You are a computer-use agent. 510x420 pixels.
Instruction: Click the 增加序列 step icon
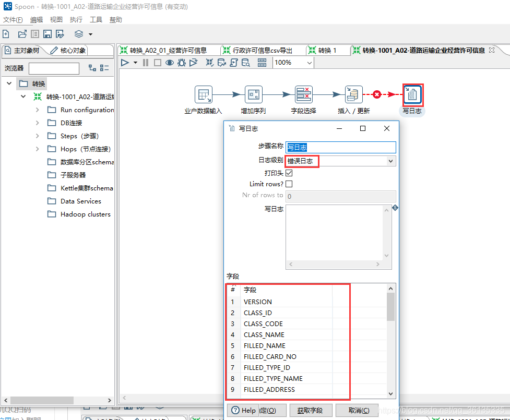click(x=253, y=94)
